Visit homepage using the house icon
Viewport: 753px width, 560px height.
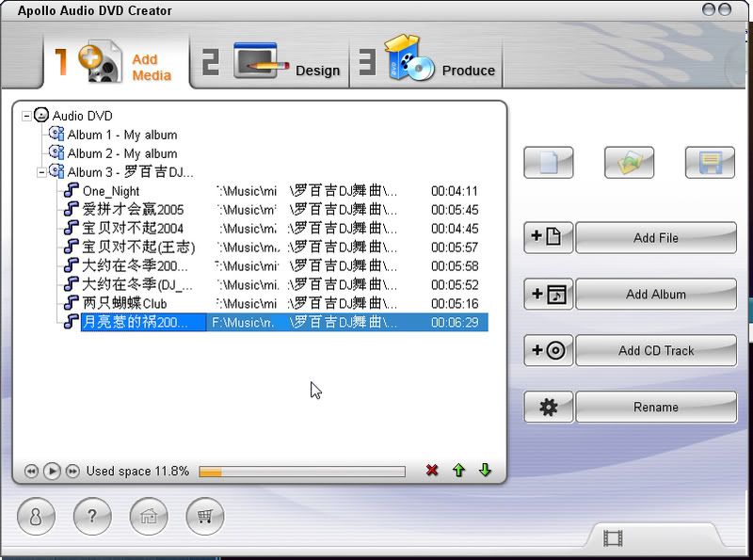pyautogui.click(x=149, y=517)
